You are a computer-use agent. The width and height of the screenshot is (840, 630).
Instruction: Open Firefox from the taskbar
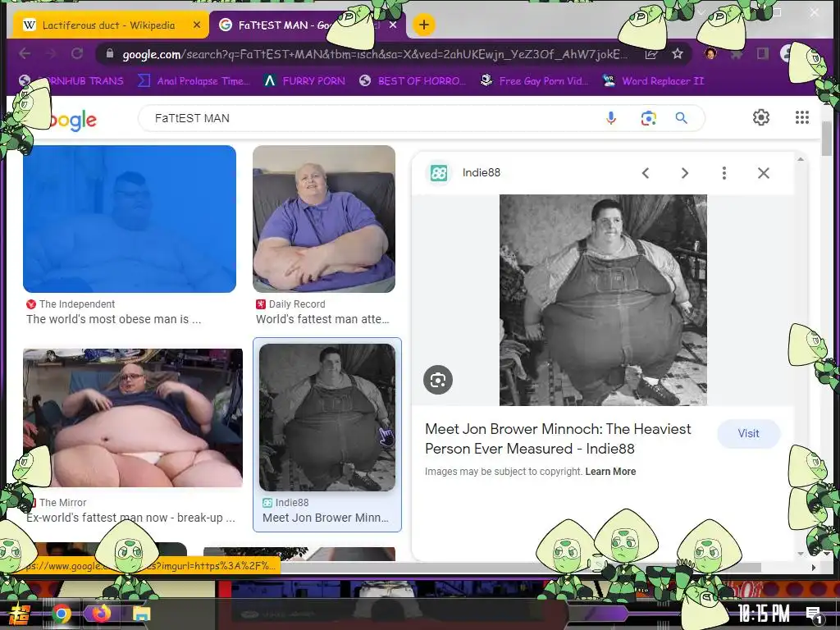pyautogui.click(x=101, y=614)
